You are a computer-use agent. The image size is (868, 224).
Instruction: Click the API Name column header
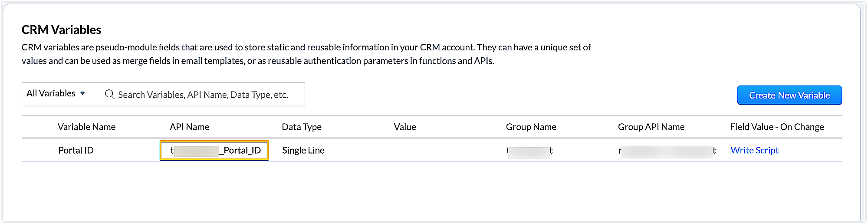click(x=189, y=127)
